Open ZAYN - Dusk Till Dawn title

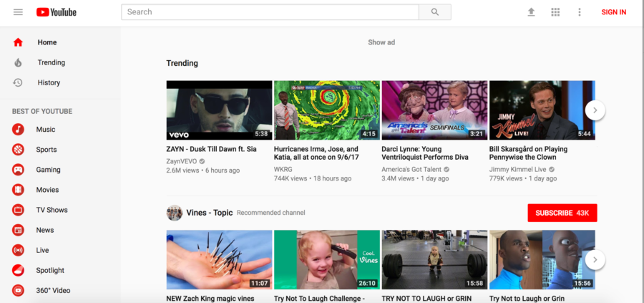tap(211, 149)
